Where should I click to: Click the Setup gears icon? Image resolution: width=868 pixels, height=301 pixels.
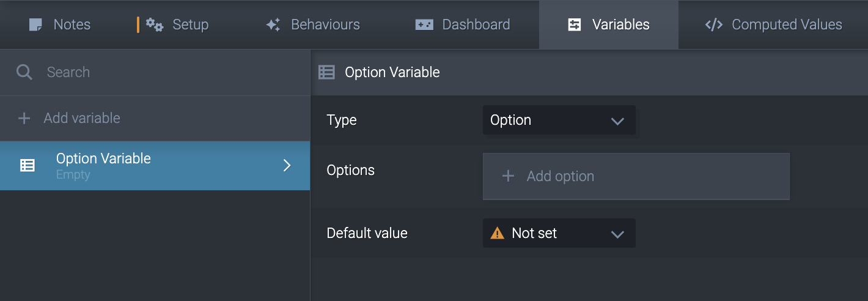coord(155,25)
